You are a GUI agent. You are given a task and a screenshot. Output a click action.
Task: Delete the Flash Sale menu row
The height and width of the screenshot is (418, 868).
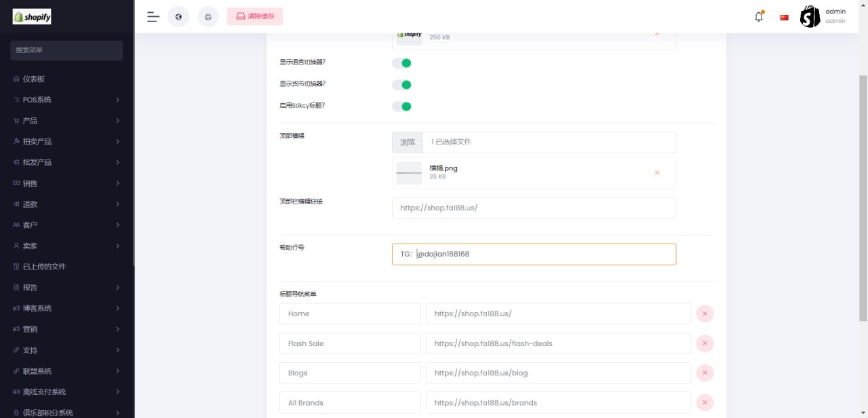point(705,343)
